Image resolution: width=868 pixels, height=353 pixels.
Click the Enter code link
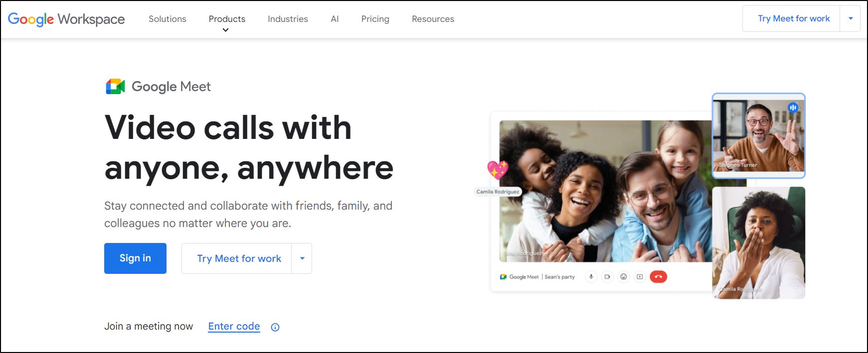point(234,326)
